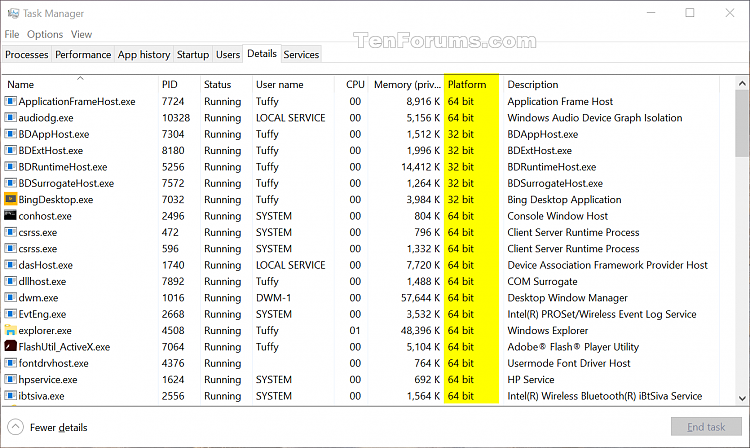Select the dwm.exe process name
This screenshot has width=750, height=448.
point(38,297)
